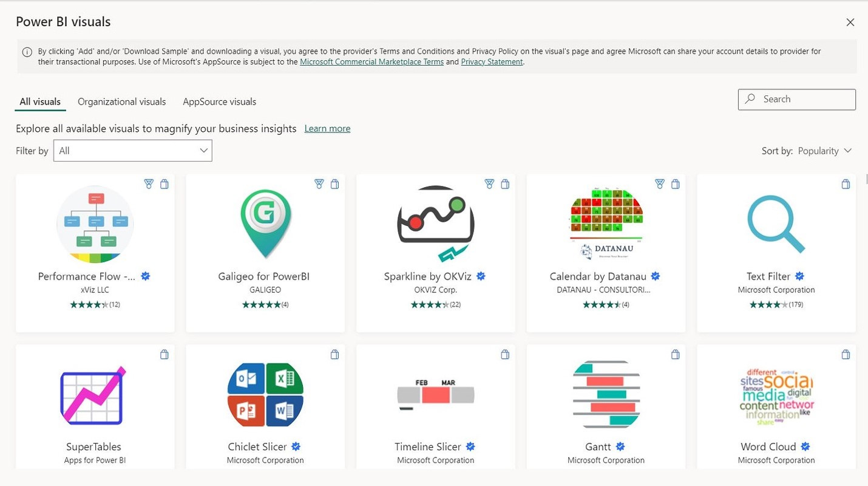Click into the Search box

797,99
